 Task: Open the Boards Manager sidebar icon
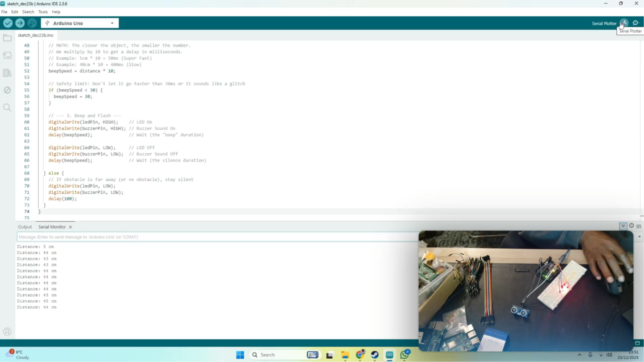(7, 56)
